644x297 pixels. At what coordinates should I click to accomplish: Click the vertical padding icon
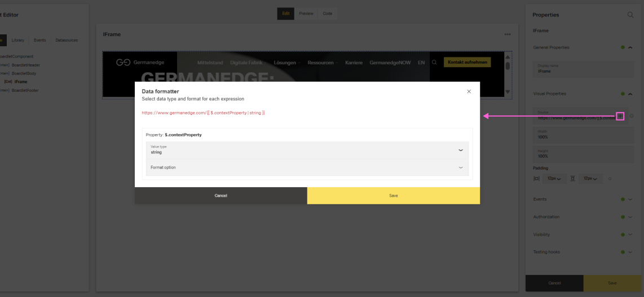tap(572, 179)
